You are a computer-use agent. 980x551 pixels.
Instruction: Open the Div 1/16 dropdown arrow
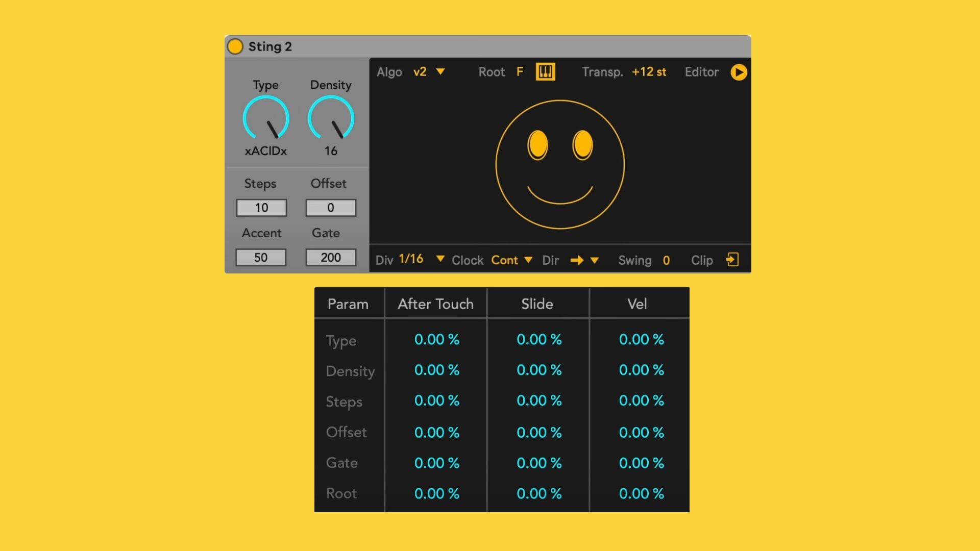point(440,259)
